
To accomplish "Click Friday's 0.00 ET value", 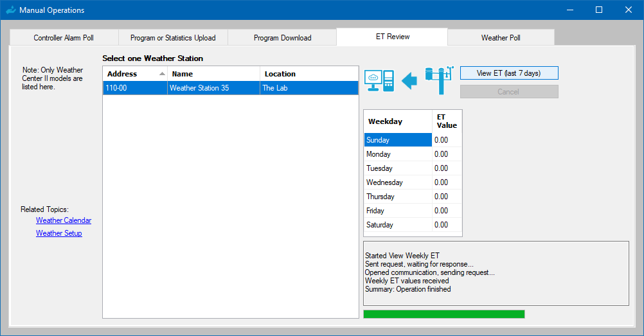I will (447, 211).
